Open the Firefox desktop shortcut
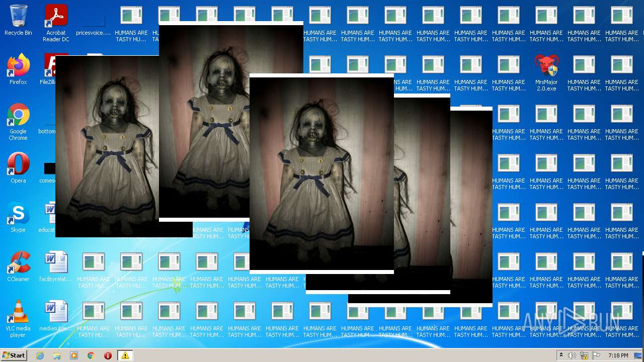Image resolution: width=644 pixels, height=362 pixels. (x=18, y=69)
